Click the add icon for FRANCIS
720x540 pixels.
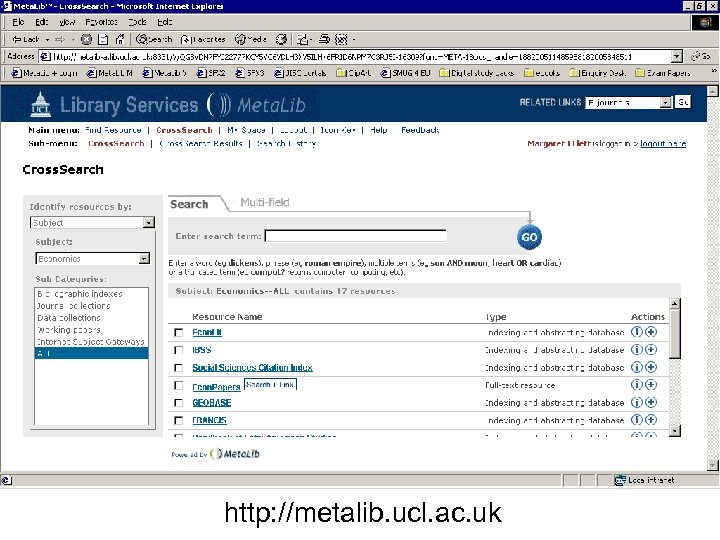(x=651, y=420)
